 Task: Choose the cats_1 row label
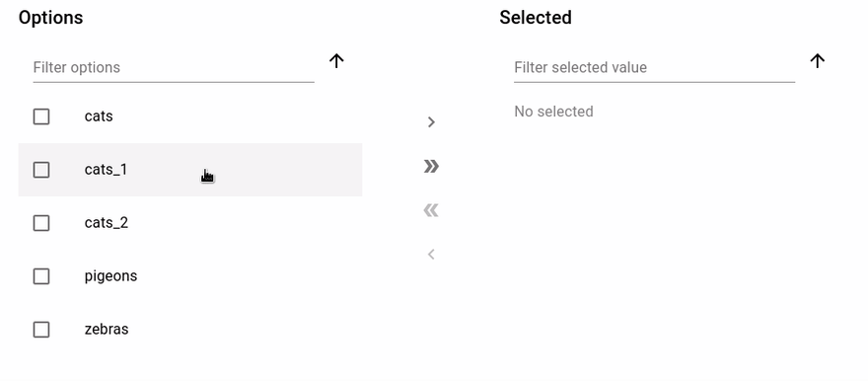[x=106, y=170]
